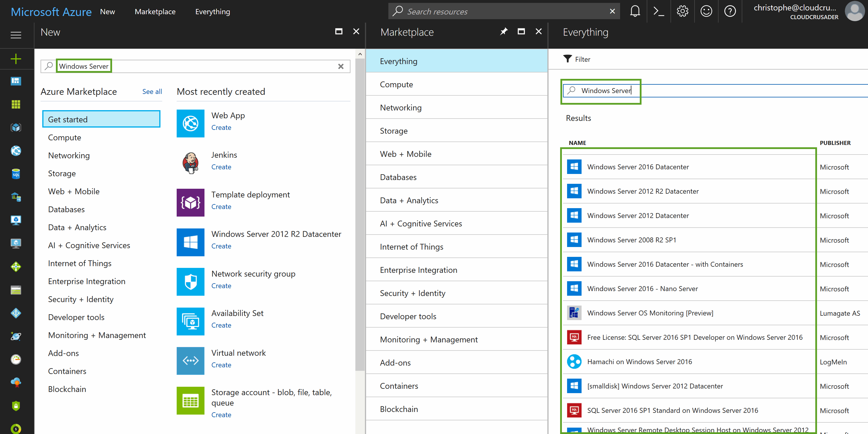
Task: Click Create under Windows Server 2012 R2 Datacenter
Action: [x=221, y=246]
